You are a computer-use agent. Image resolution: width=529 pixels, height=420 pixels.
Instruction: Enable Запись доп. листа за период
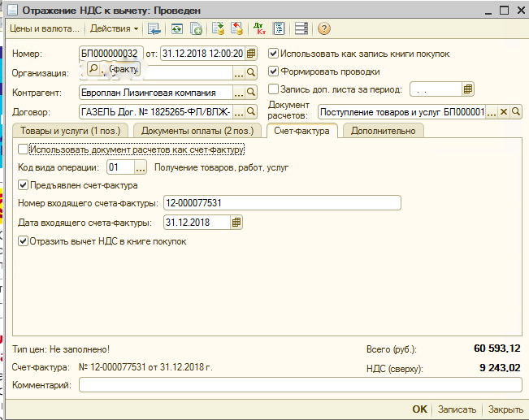coord(274,89)
